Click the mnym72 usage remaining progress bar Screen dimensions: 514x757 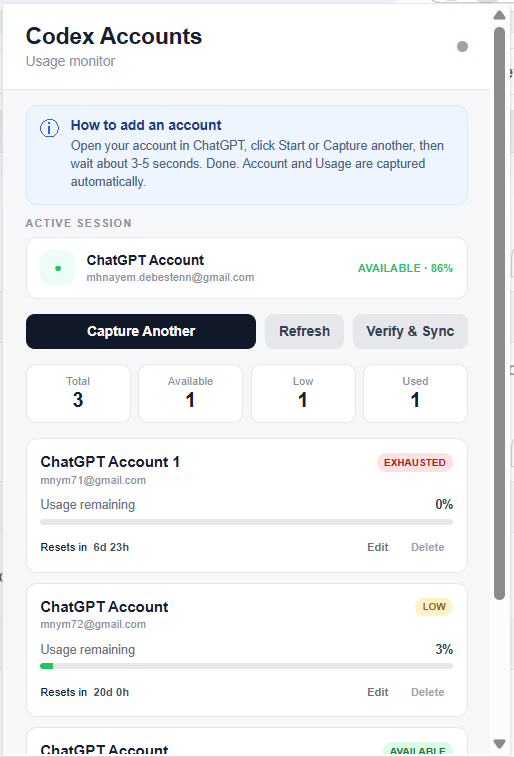(x=247, y=666)
